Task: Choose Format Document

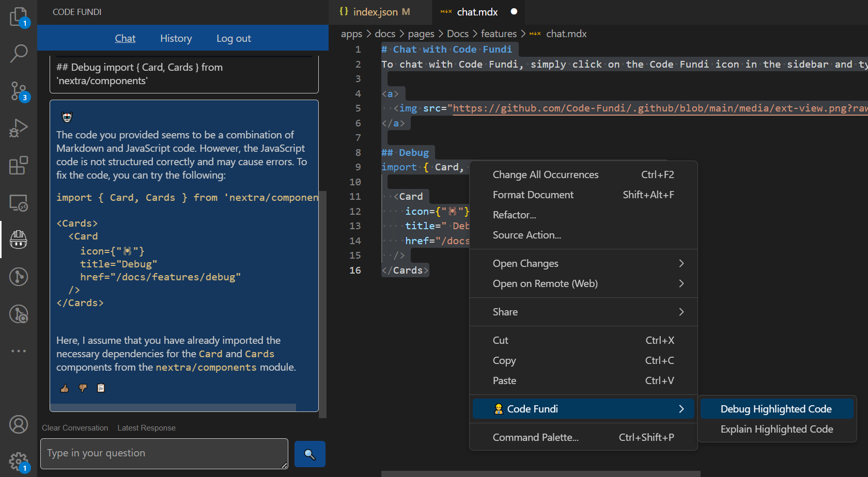Action: [583, 195]
